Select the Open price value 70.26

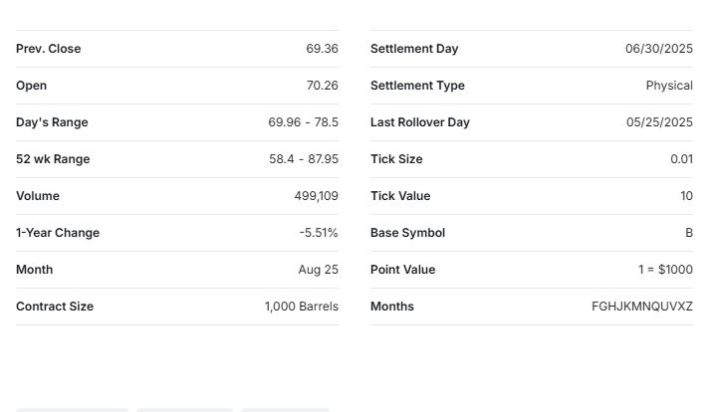point(322,86)
